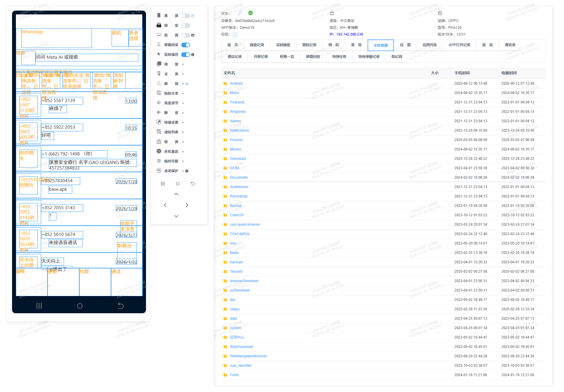The height and width of the screenshot is (392, 564).
Task: Click the eye icon beside 解锁
Action: point(187,84)
